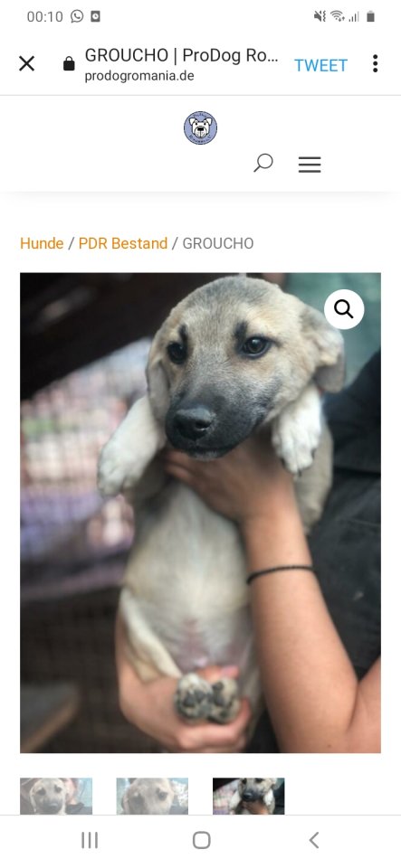Tap the prodogromania.de URL text
This screenshot has height=868, width=401.
pyautogui.click(x=139, y=76)
